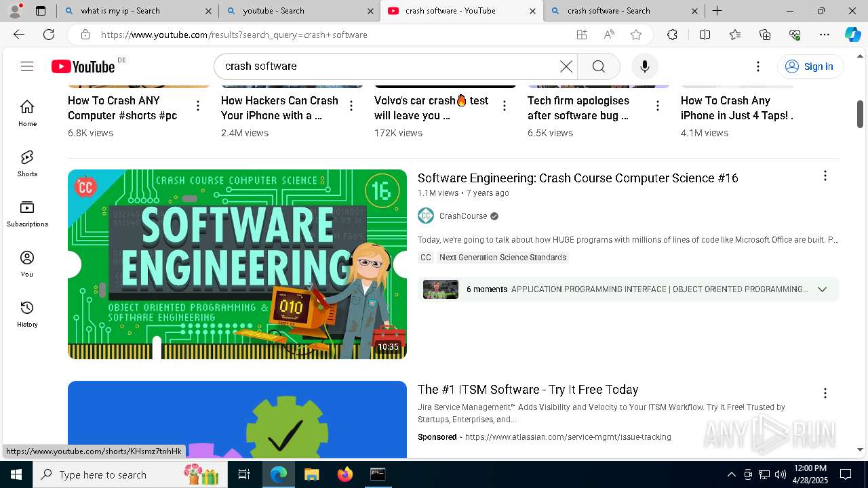868x488 pixels.
Task: Open 'Tech firm apologises' short title
Action: 578,108
